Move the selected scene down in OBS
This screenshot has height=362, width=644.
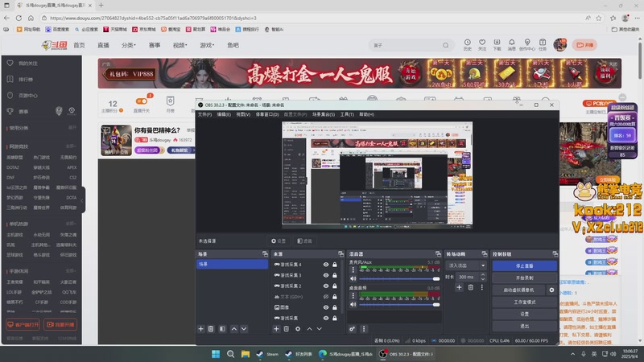pyautogui.click(x=244, y=329)
